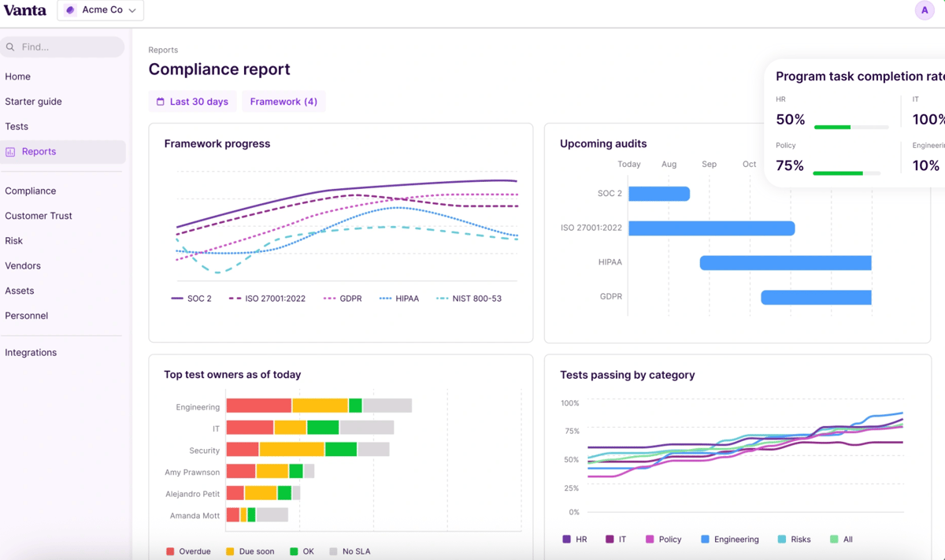The height and width of the screenshot is (560, 945).
Task: Click the Vanta logo
Action: (x=25, y=10)
